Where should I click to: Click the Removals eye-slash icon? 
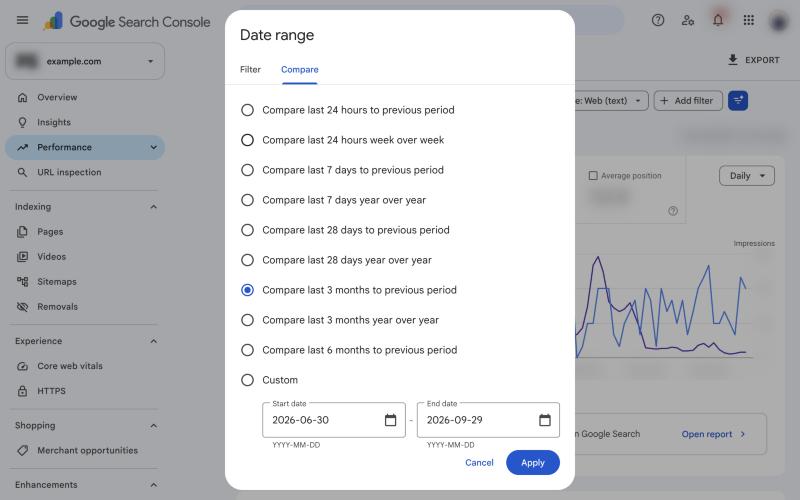pos(22,307)
